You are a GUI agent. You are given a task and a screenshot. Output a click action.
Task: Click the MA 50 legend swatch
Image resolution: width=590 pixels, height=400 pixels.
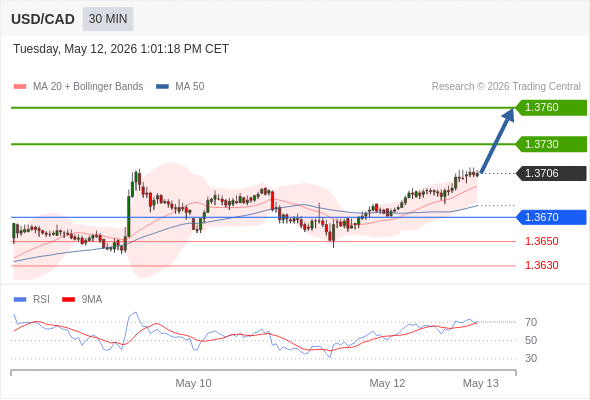[x=162, y=87]
